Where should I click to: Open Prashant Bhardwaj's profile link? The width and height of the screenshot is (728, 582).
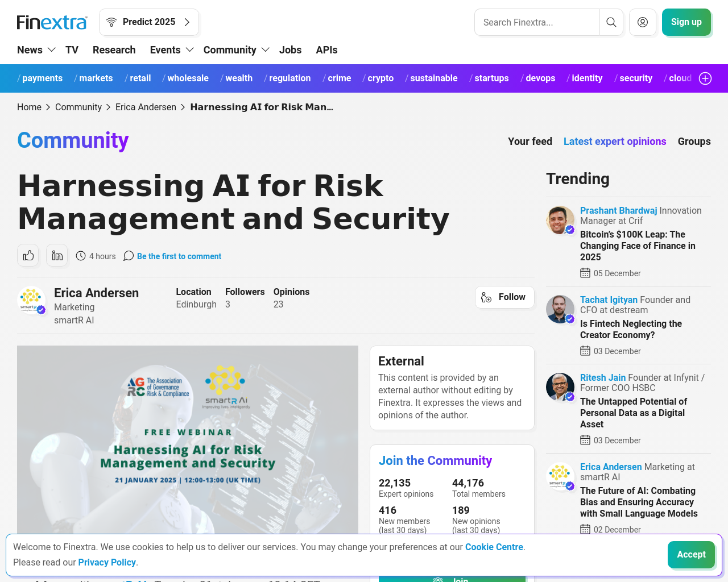tap(619, 211)
